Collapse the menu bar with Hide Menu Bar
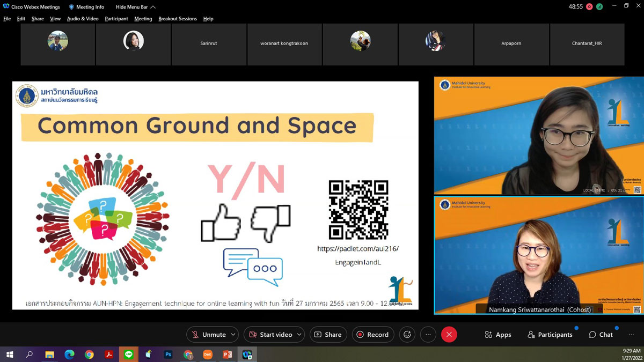The image size is (644, 362). [x=137, y=7]
